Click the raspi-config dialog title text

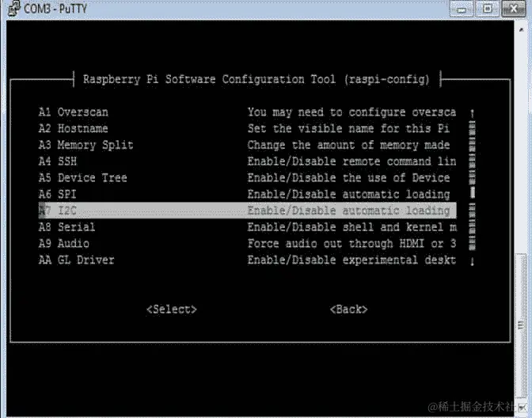(x=256, y=79)
